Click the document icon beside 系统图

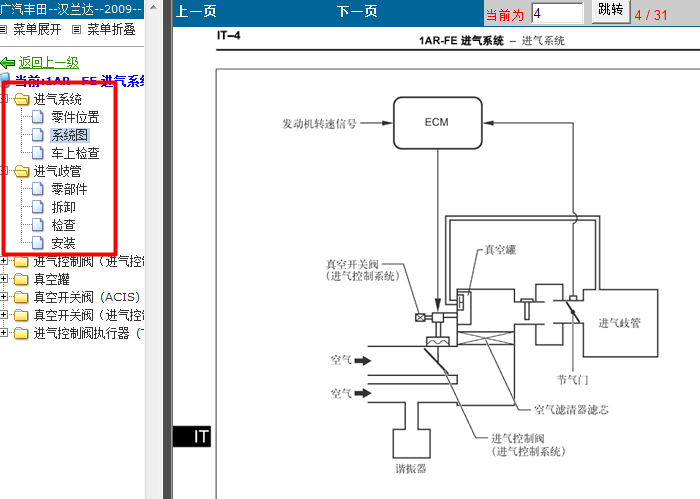38,135
